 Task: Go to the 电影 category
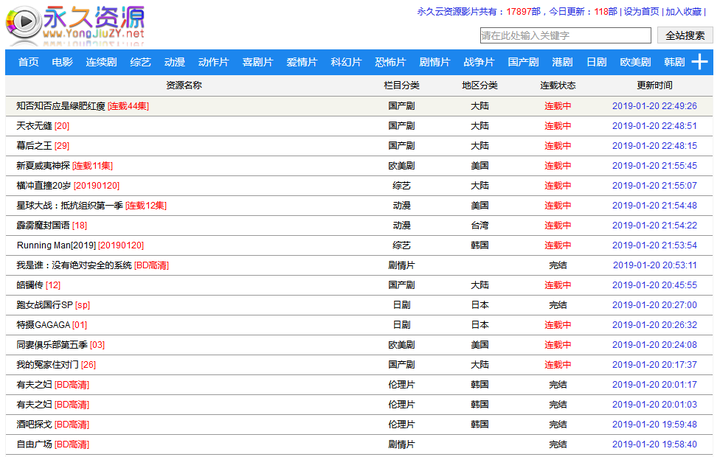click(62, 62)
